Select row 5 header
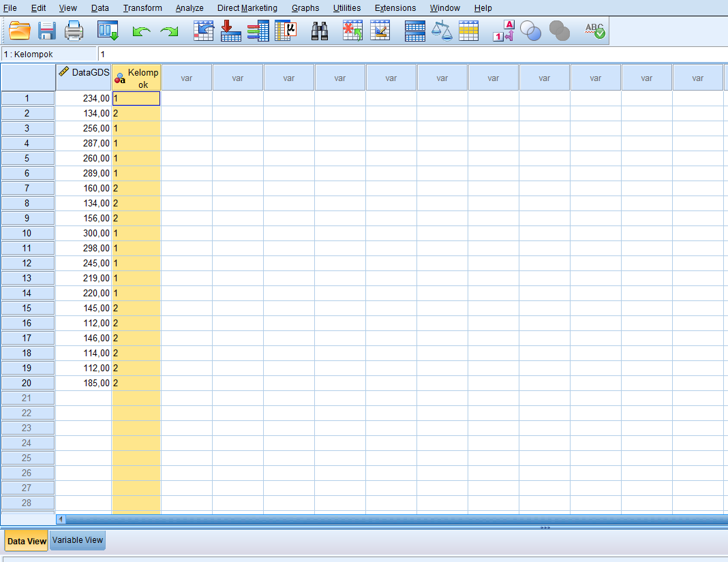This screenshot has height=562, width=728. tap(27, 158)
